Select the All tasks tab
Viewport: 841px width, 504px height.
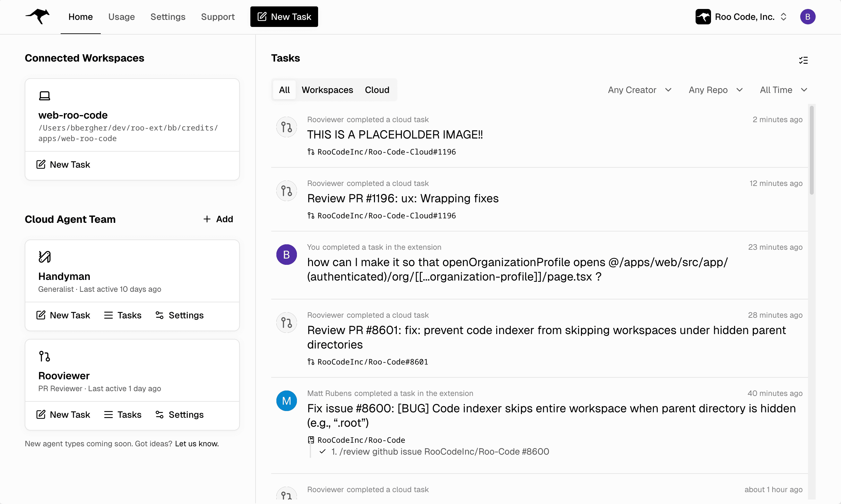pos(284,90)
